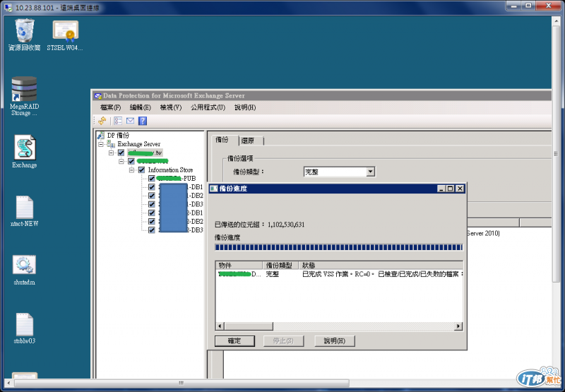Open the 公用程式(U) menu
The height and width of the screenshot is (392, 565).
pos(208,107)
